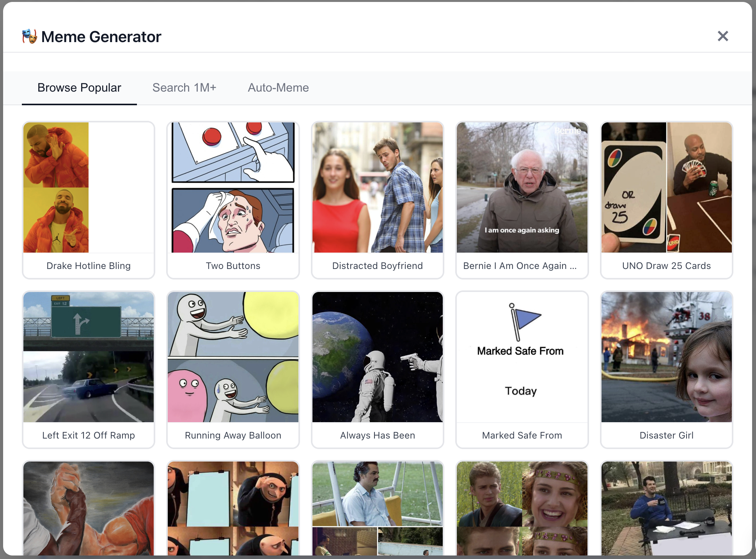Select the Browse Popular tab
Screen dimensions: 756x559
pyautogui.click(x=79, y=88)
